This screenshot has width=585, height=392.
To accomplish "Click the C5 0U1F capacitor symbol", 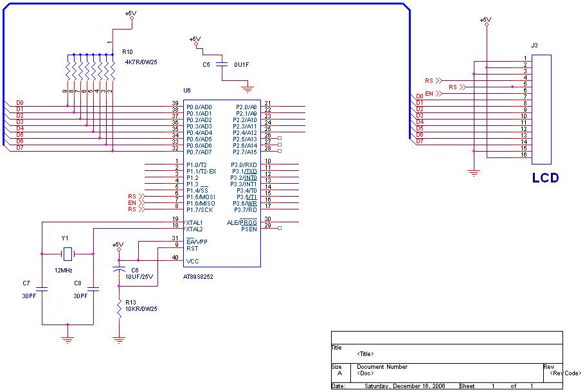I will (222, 64).
